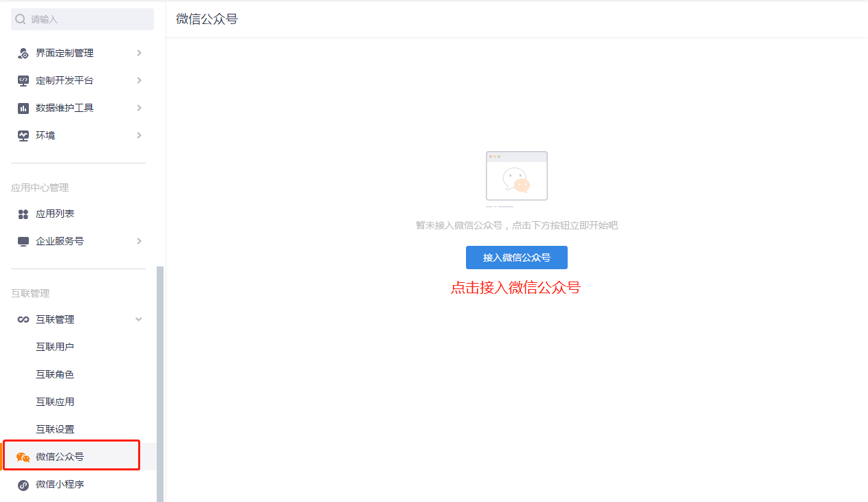Expand the 环境 chevron
868x502 pixels.
pyautogui.click(x=139, y=135)
